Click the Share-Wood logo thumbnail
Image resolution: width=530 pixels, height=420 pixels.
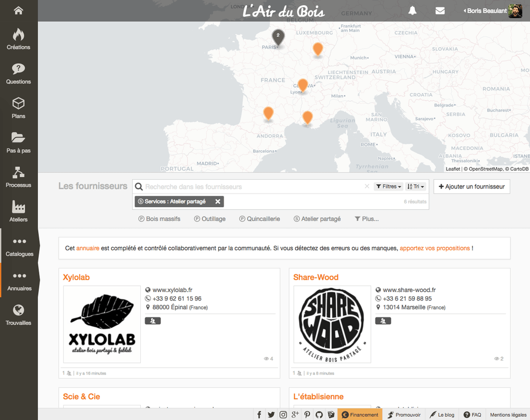point(332,324)
